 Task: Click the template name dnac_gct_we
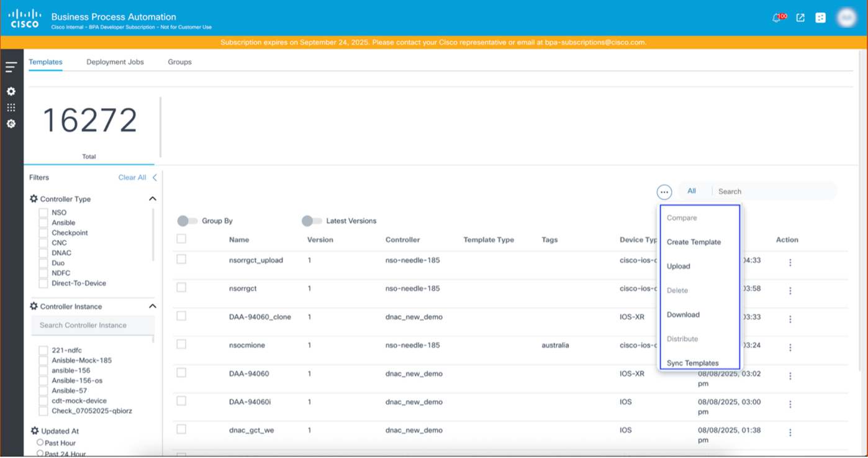pos(251,431)
